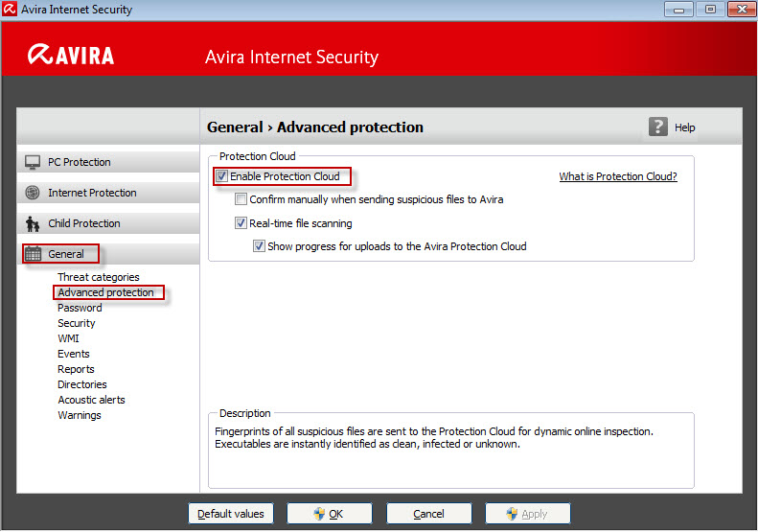
Task: Select Advanced protection in the tree
Action: pos(105,292)
